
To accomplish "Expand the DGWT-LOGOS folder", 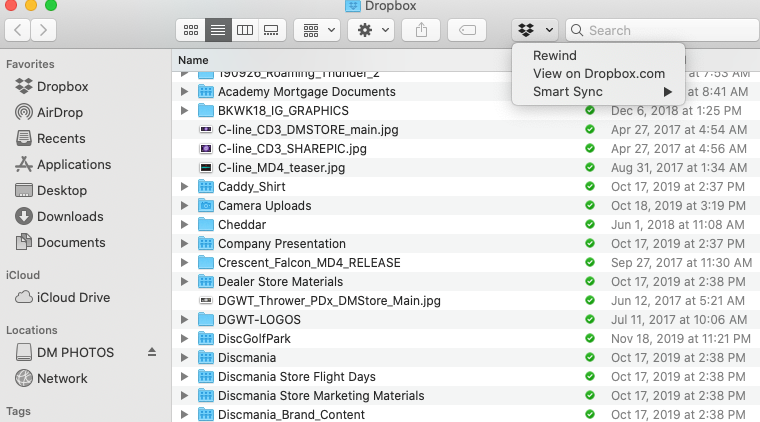I will (184, 319).
